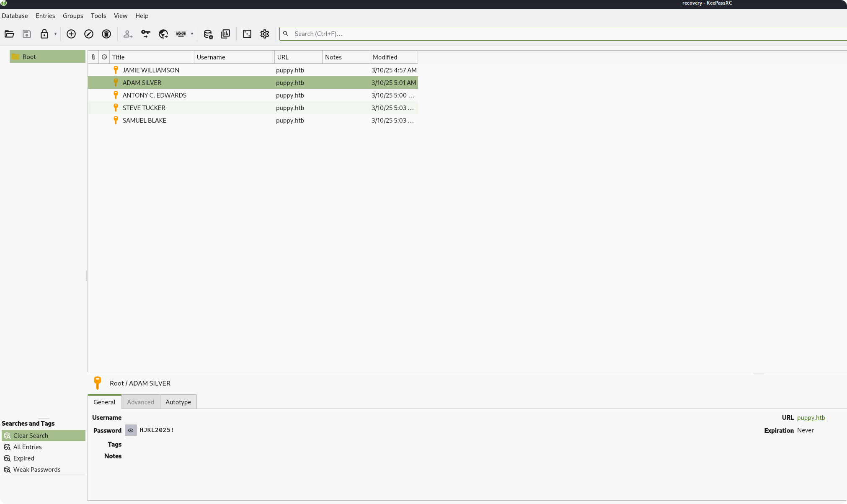Show All Entries saved search

[x=44, y=447]
